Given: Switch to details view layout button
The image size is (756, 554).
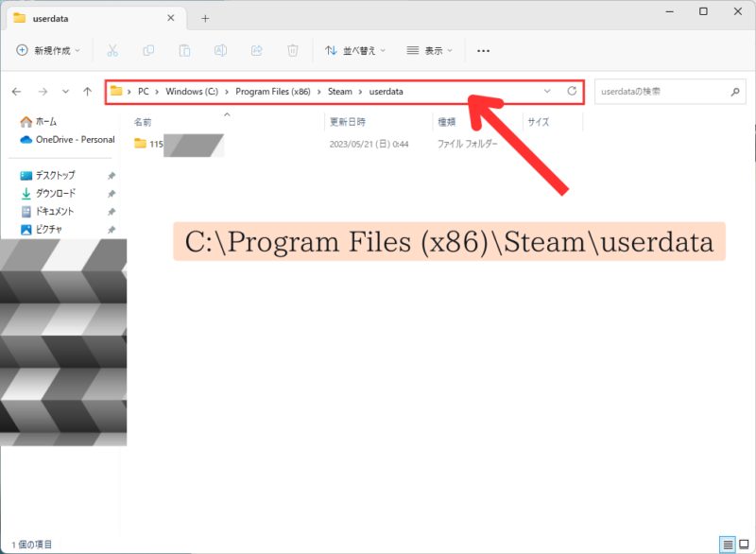Looking at the screenshot, I should (728, 545).
